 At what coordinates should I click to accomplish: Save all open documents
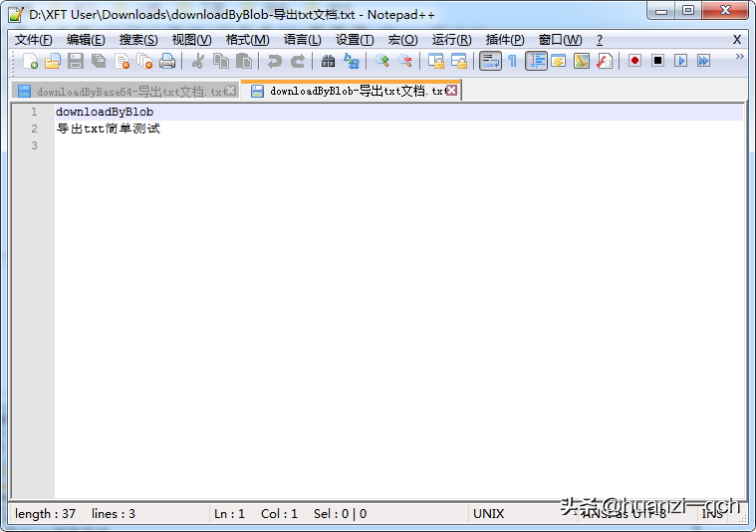click(x=99, y=61)
